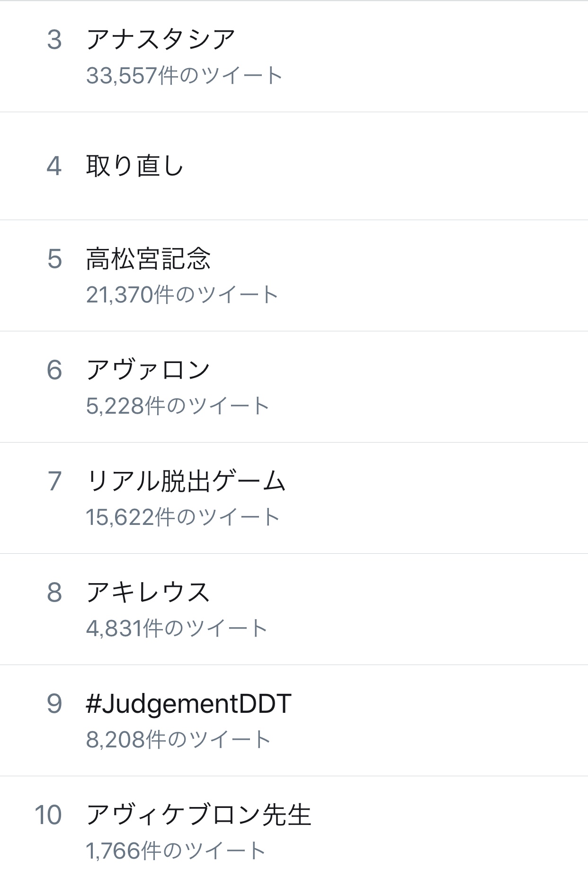Tap the 4,831件のツイート count
Viewport: 588px width, 878px height.
[x=177, y=629]
